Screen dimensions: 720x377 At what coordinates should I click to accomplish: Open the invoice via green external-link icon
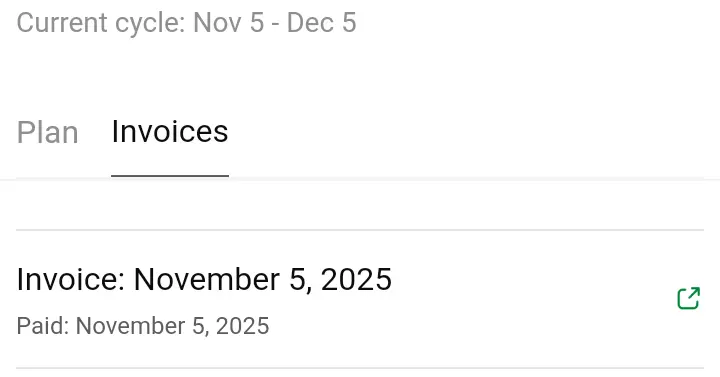[688, 298]
